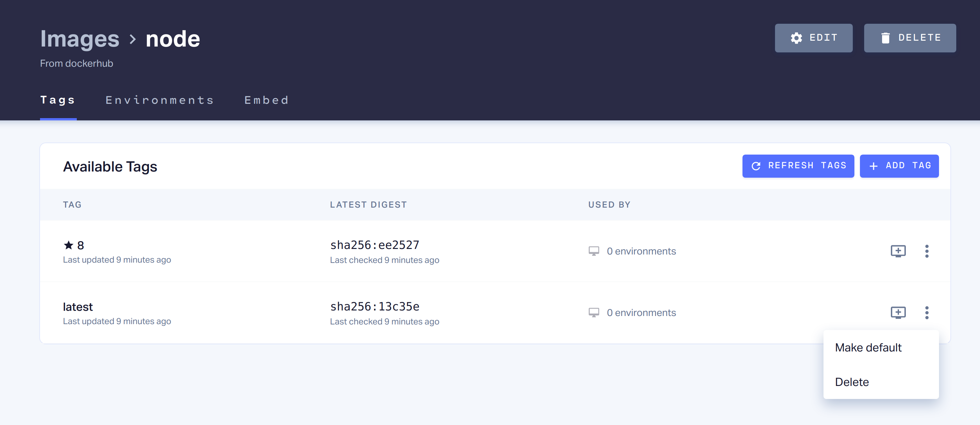Viewport: 980px width, 425px height.
Task: Click the plus icon in Add Tag
Action: click(874, 166)
